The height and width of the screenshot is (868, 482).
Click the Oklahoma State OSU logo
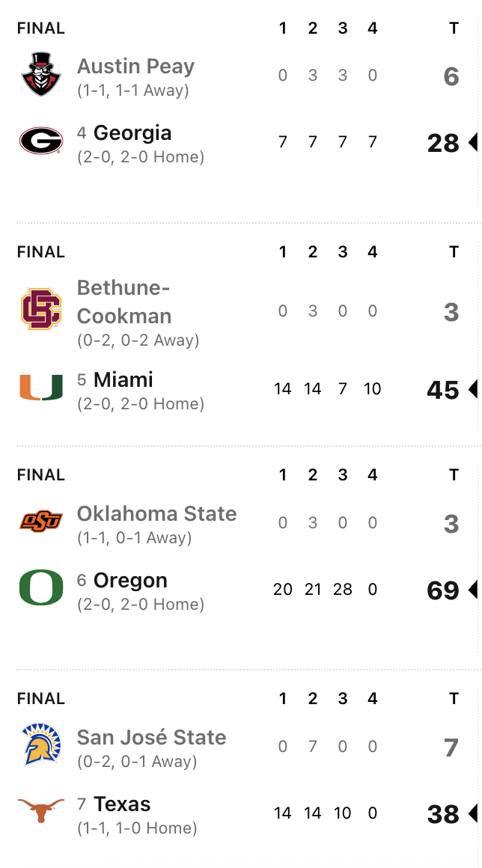pyautogui.click(x=41, y=522)
